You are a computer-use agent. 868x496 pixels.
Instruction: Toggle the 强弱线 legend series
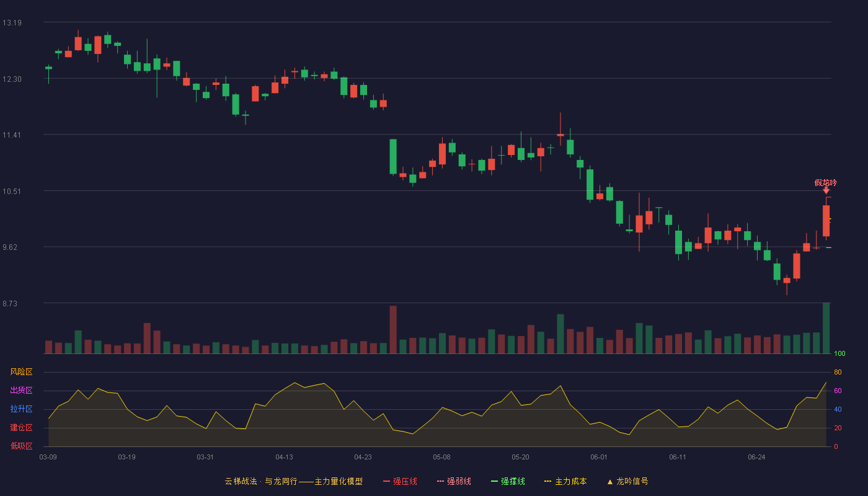[454, 481]
